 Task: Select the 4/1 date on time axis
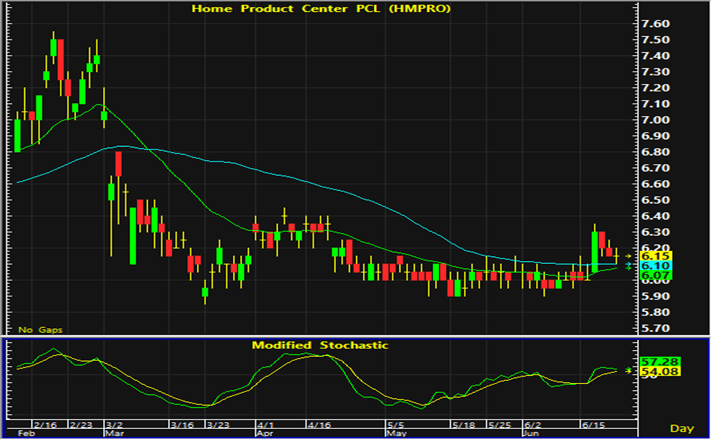click(266, 425)
